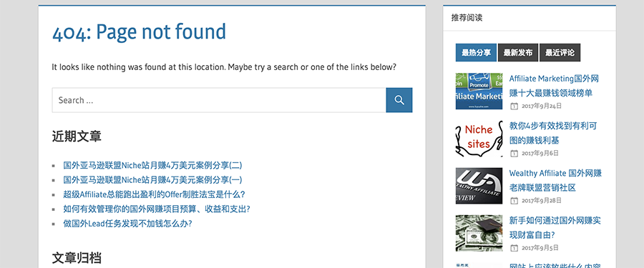Focus the Search input field

coord(219,100)
